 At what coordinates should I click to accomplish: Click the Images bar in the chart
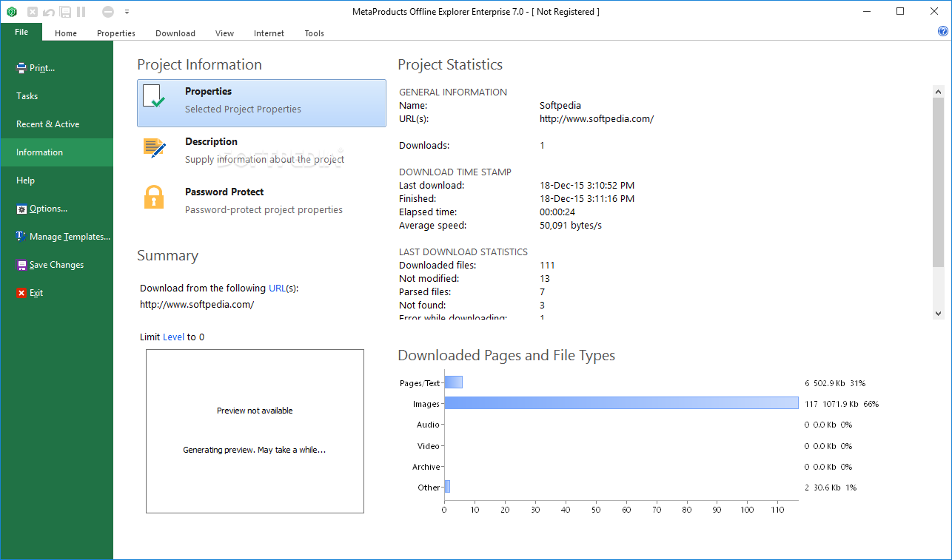click(x=621, y=403)
